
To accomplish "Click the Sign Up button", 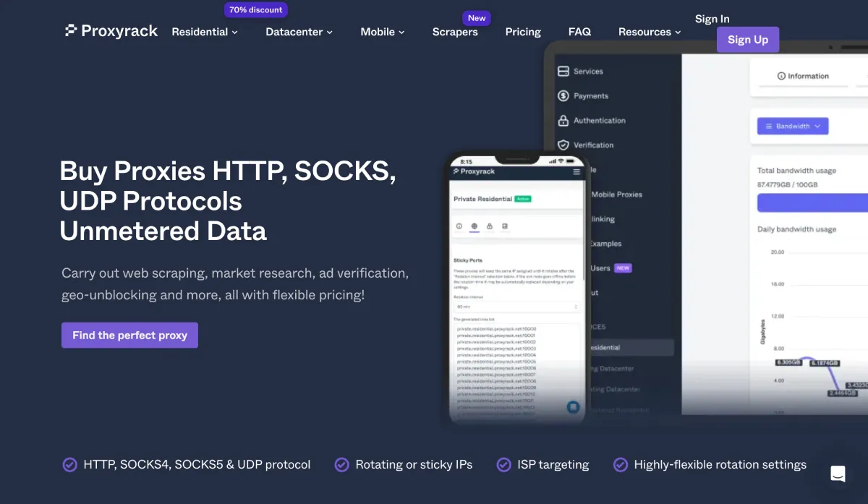I will point(748,40).
